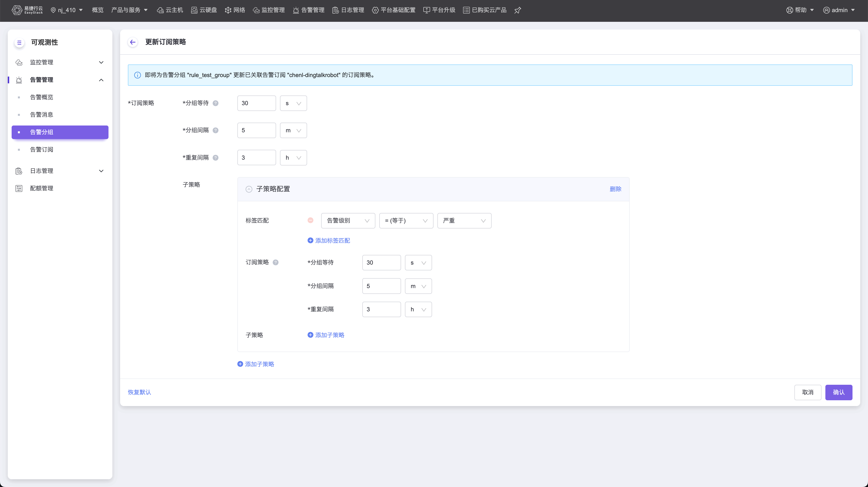Open 告警订阅 in the sidebar
This screenshot has height=487, width=868.
(x=41, y=149)
